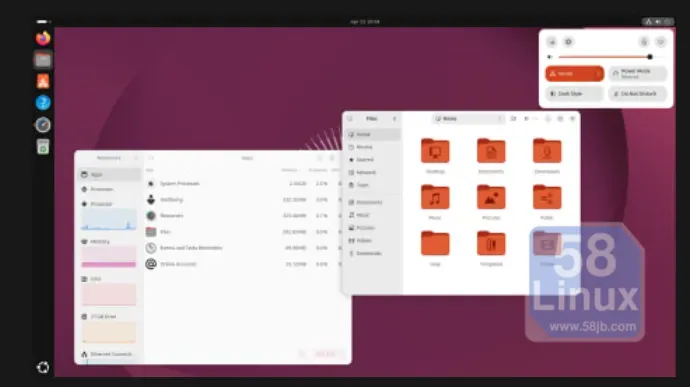
Task: Select Processor in Resources sidebar
Action: coord(109,216)
